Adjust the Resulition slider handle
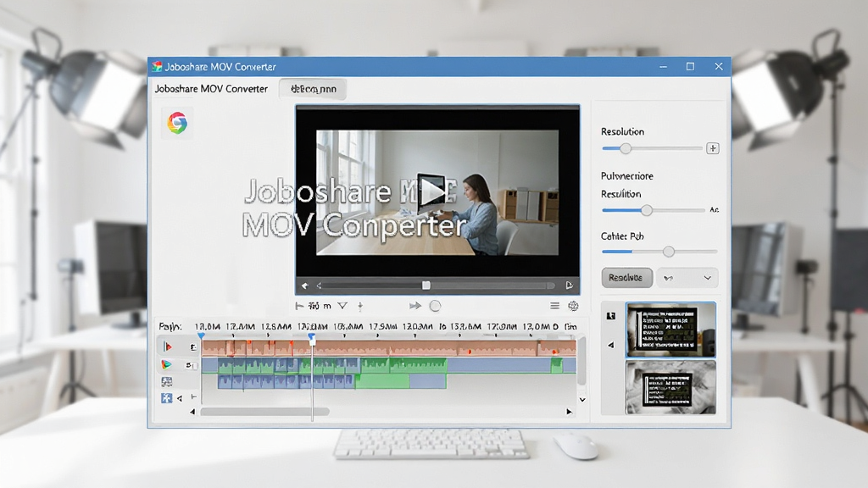This screenshot has width=868, height=488. 646,210
